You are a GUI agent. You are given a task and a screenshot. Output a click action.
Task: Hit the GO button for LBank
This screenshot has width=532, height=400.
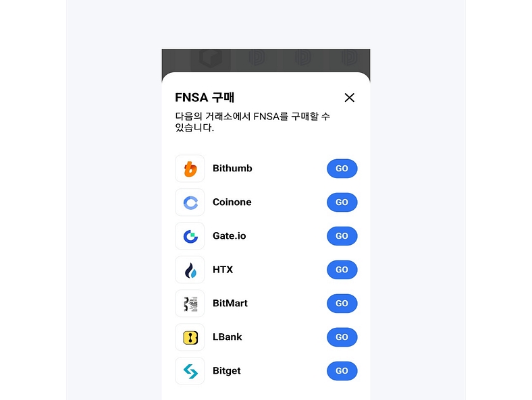(x=342, y=337)
